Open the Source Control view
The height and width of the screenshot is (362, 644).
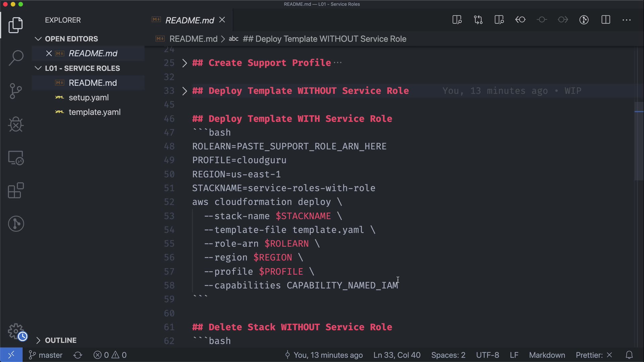[16, 91]
